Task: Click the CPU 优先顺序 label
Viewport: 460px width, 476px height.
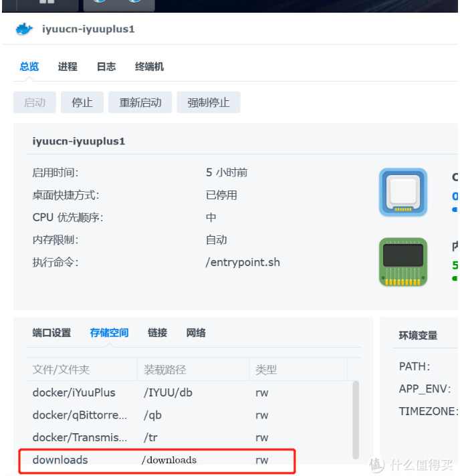Action: [x=68, y=217]
